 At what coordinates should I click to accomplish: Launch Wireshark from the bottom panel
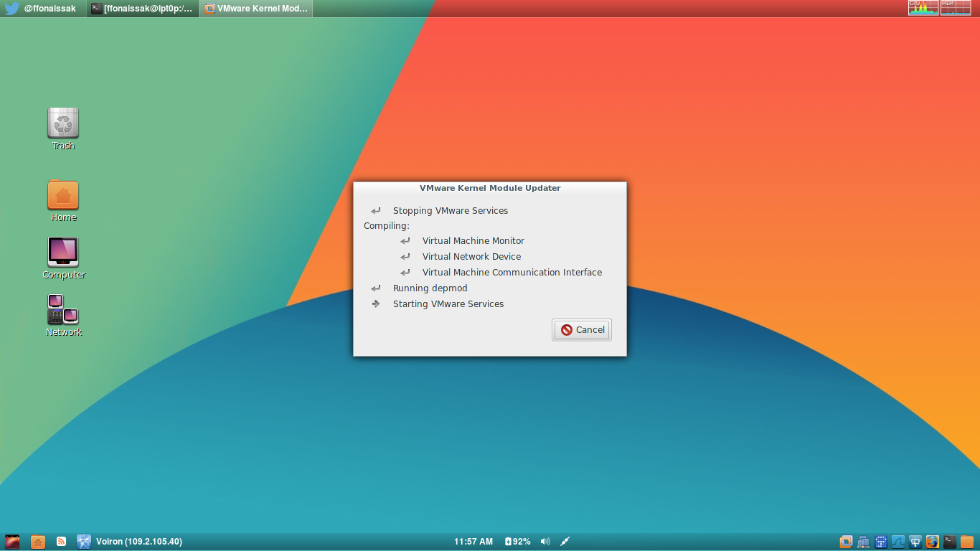pos(898,542)
